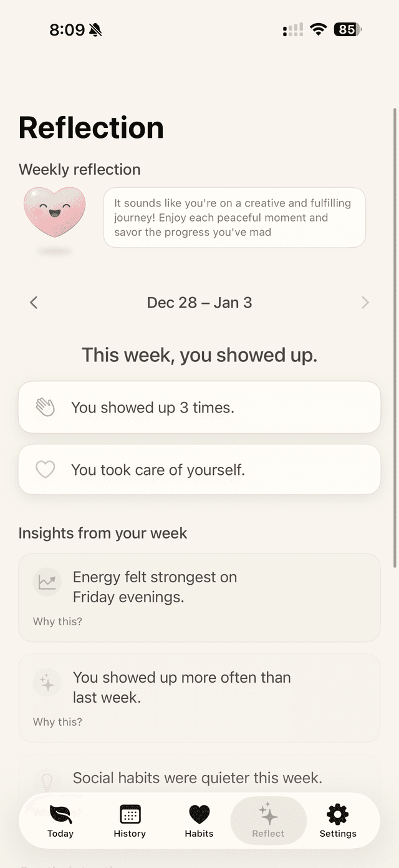Viewport: 399px width, 868px height.
Task: Switch to the Habits tab
Action: tap(199, 820)
